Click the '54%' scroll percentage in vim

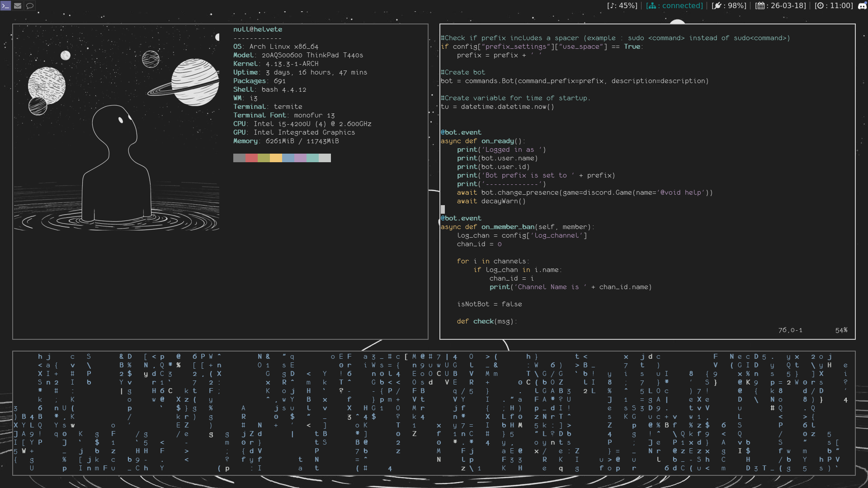click(841, 330)
